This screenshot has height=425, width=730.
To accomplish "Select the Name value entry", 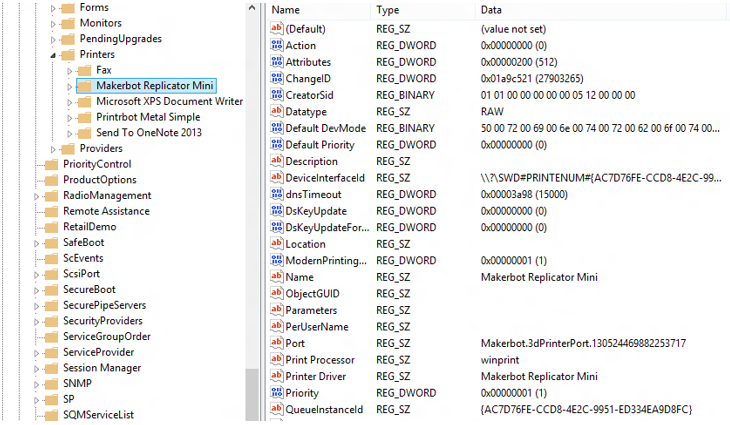I will [x=299, y=277].
